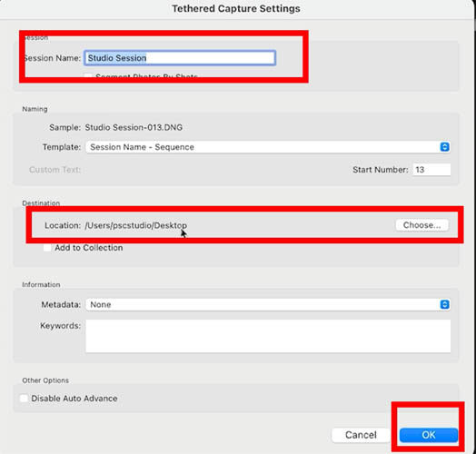Screen dimensions: 476x454
Task: Click the blue arrows on the Template dropdown
Action: (444, 147)
